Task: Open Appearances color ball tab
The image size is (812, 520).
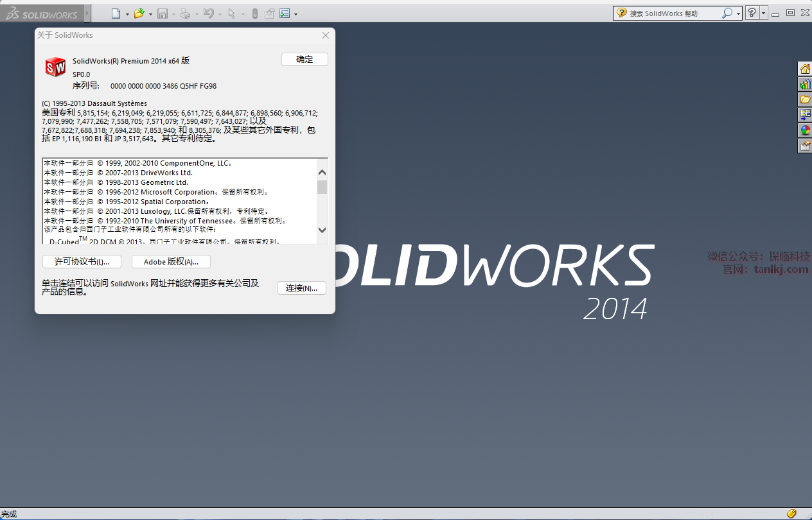Action: point(804,130)
